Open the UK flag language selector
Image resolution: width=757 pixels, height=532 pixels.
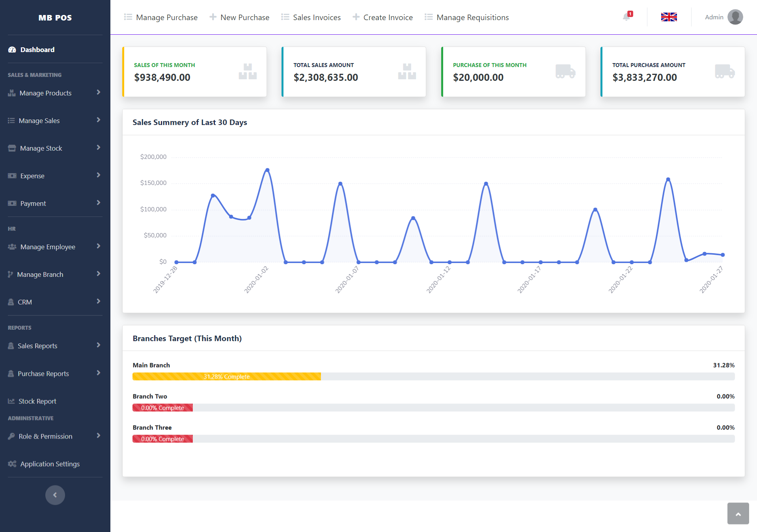[x=669, y=17]
